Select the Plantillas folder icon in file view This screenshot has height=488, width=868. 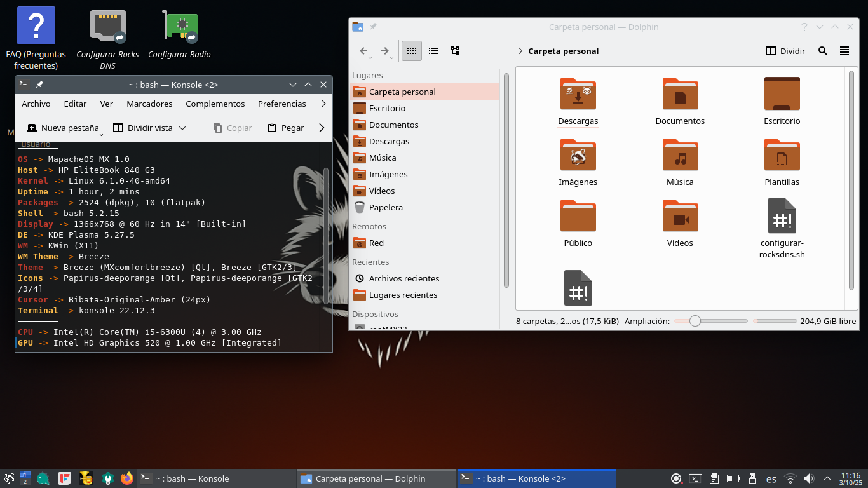pyautogui.click(x=782, y=154)
